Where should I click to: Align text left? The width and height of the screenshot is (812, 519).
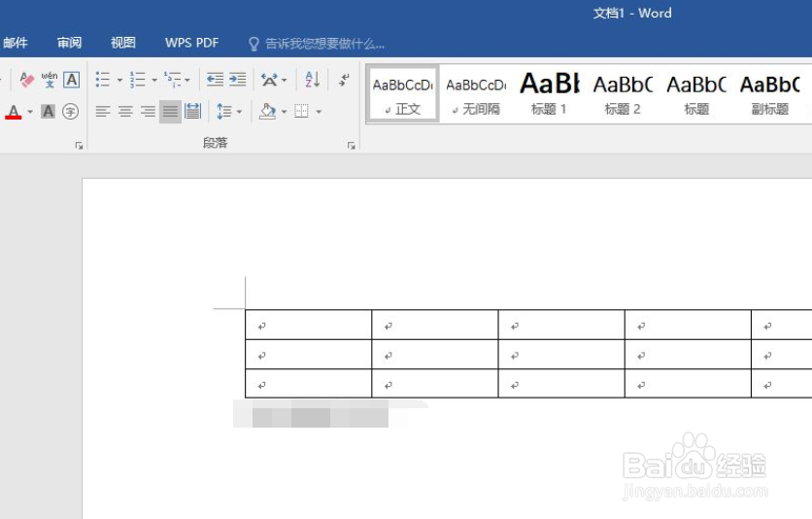coord(103,112)
